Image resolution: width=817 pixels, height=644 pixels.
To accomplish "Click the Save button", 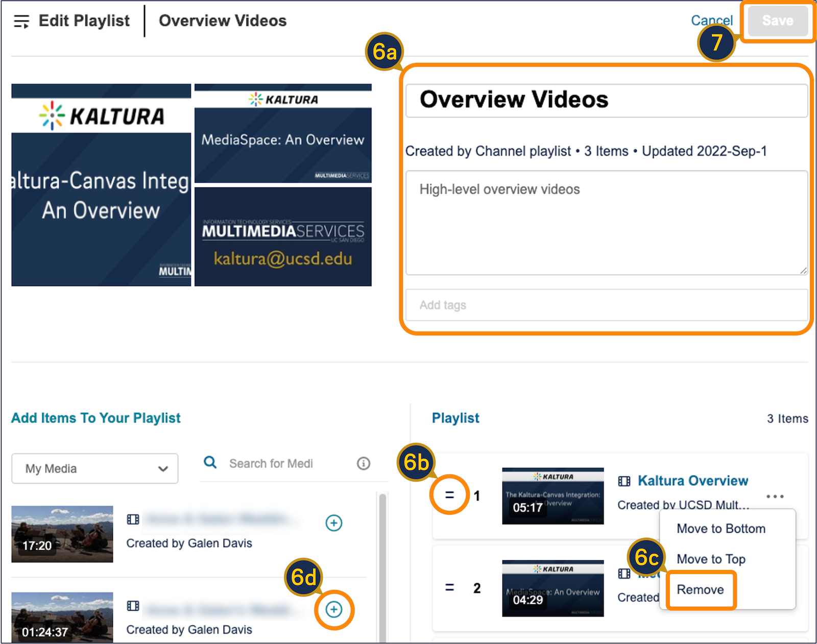I will (x=778, y=21).
